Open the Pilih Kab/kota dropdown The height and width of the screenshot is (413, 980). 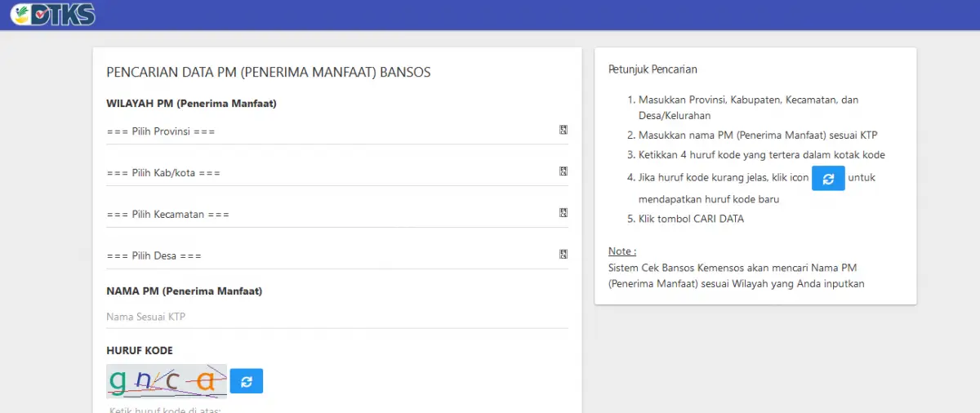[x=337, y=172]
